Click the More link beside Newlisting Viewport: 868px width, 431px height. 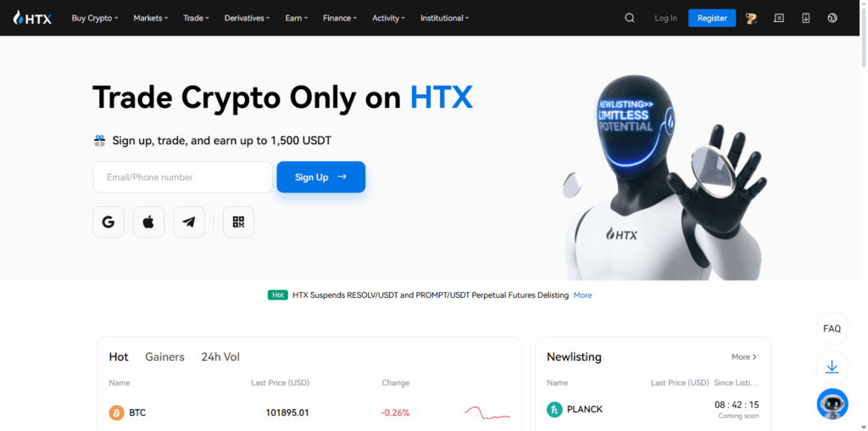pos(744,357)
